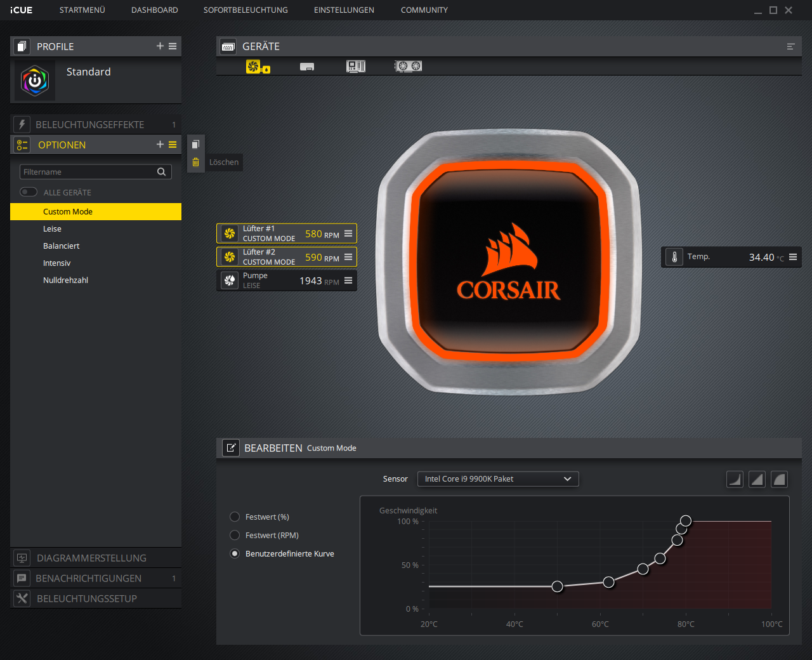This screenshot has width=812, height=660.
Task: Select the memory module device icon
Action: pyautogui.click(x=307, y=67)
